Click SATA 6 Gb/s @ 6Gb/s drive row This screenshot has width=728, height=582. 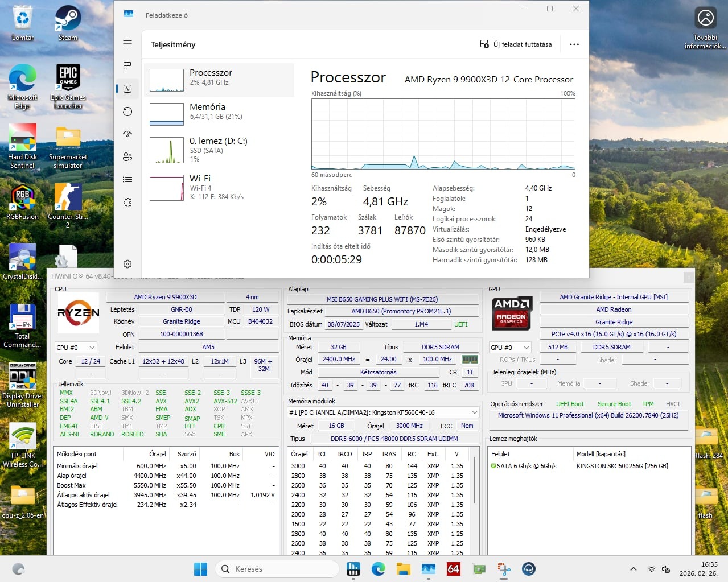click(x=589, y=466)
